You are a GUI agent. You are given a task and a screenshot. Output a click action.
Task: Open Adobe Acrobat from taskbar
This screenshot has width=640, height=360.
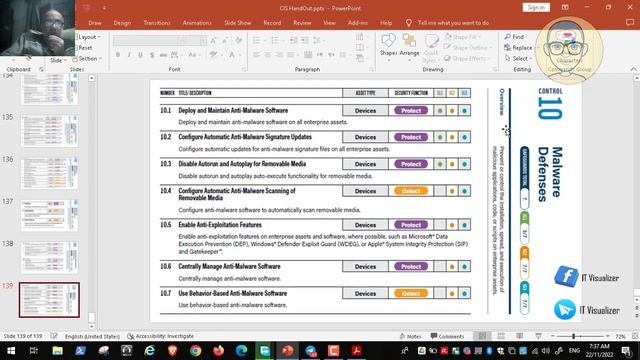[x=357, y=351]
